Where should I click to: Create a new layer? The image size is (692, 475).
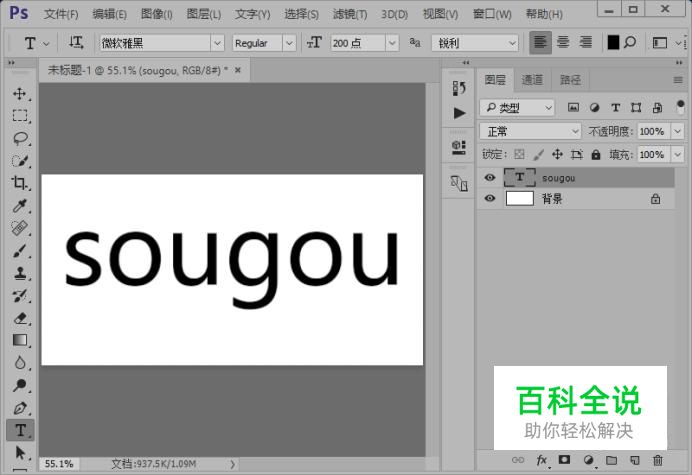[635, 460]
